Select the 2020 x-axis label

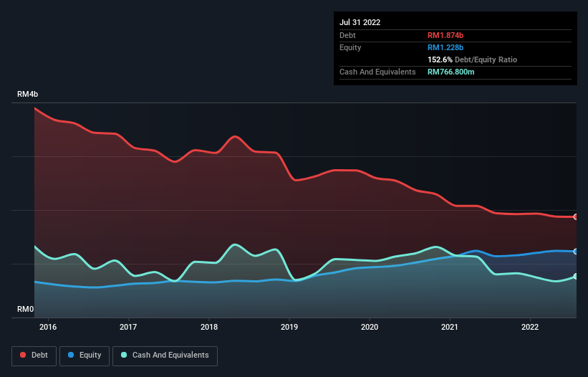(370, 327)
